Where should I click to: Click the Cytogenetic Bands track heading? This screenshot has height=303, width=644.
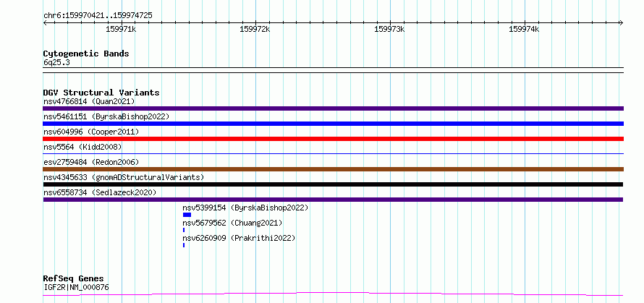point(86,54)
